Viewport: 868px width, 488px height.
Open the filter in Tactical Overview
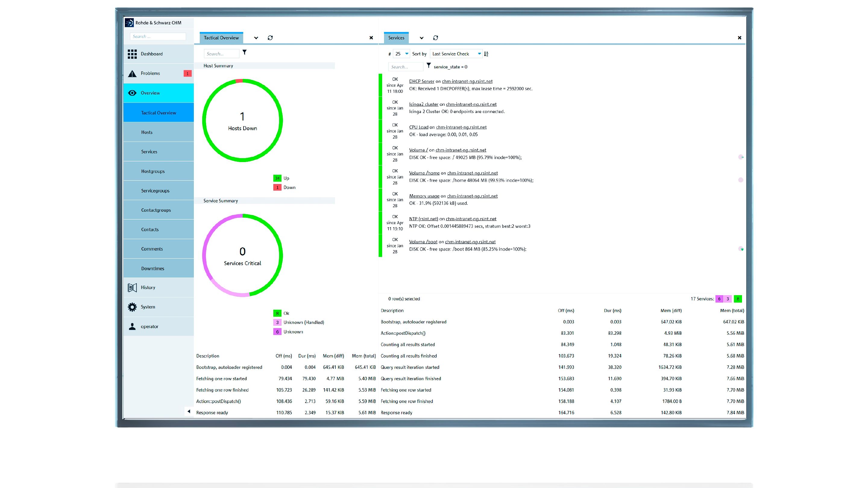coord(244,52)
